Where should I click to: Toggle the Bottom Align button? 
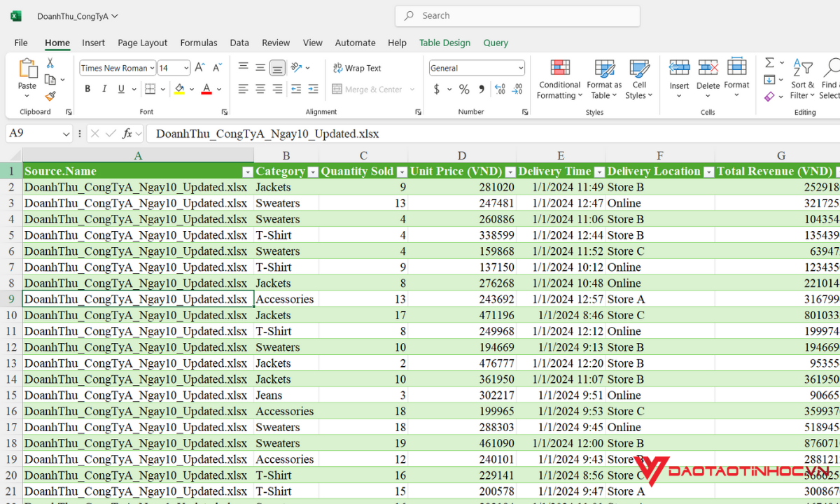pyautogui.click(x=277, y=67)
